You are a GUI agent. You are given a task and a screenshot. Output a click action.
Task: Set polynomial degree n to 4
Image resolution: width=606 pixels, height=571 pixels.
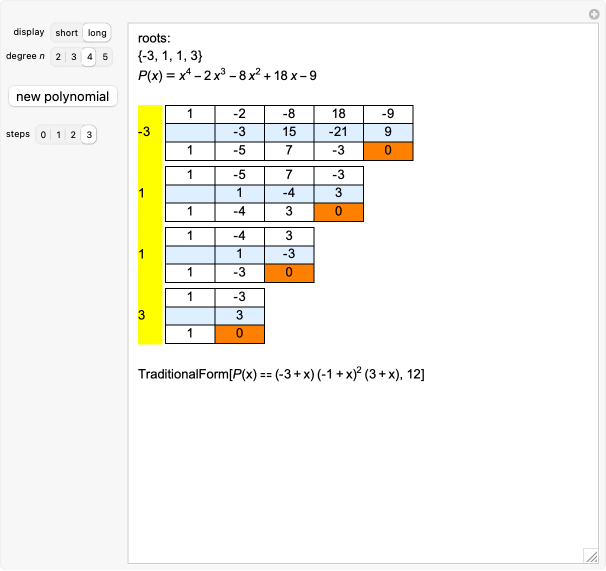90,56
